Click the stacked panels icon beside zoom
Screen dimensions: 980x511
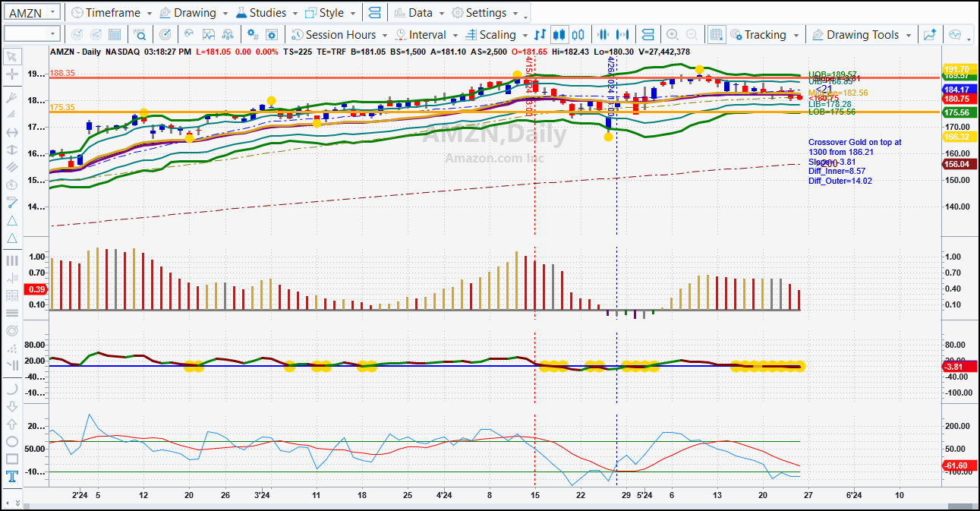click(x=648, y=35)
